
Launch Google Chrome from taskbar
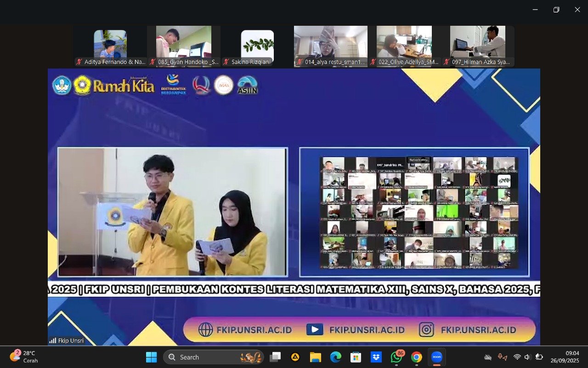pyautogui.click(x=416, y=357)
